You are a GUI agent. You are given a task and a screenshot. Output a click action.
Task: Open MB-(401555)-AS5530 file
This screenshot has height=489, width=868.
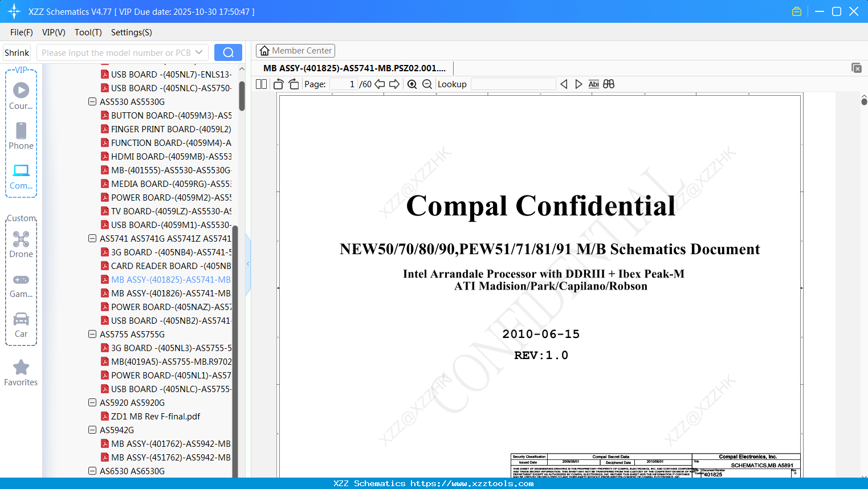coord(166,170)
